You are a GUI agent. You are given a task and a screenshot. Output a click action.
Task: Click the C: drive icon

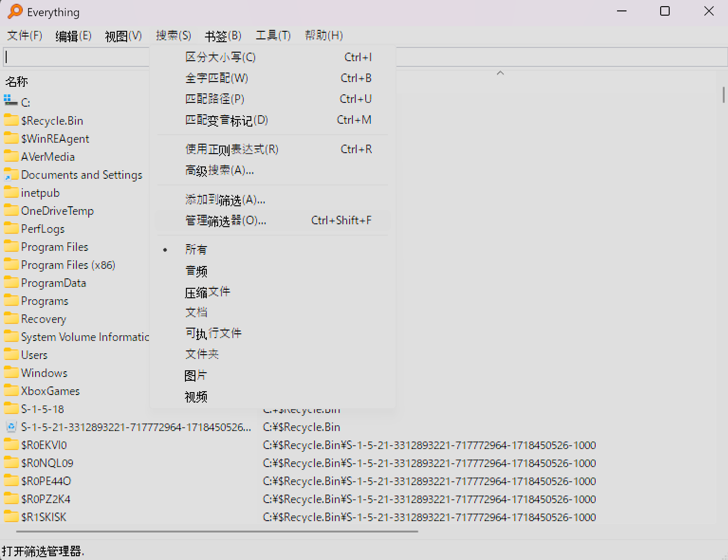[11, 101]
